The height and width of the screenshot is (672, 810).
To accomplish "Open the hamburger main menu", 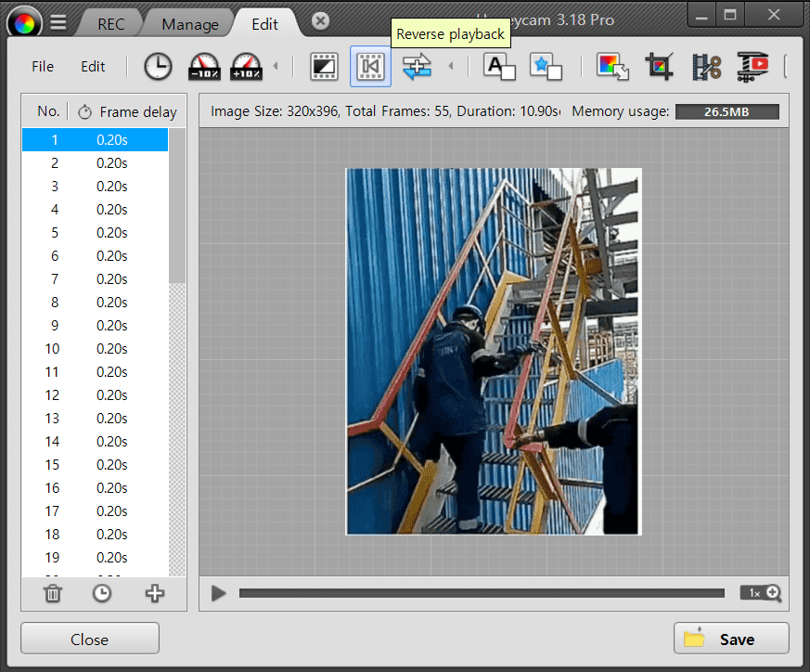I will [58, 23].
